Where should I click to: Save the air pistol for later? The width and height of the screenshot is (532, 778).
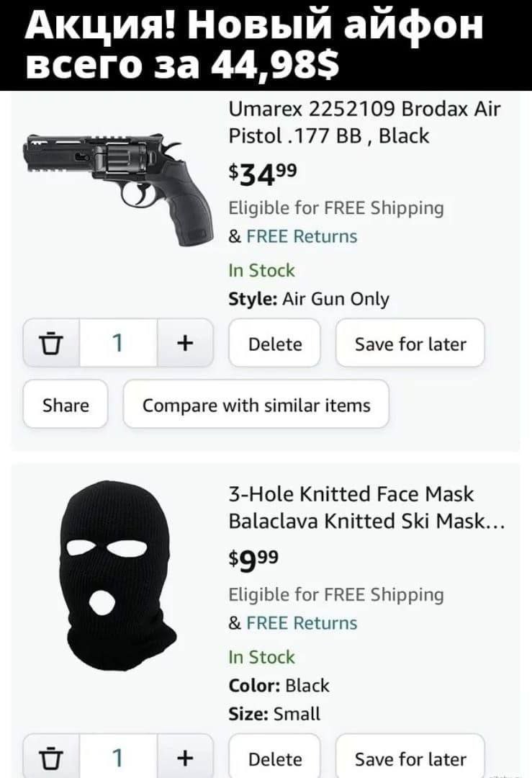(x=410, y=344)
